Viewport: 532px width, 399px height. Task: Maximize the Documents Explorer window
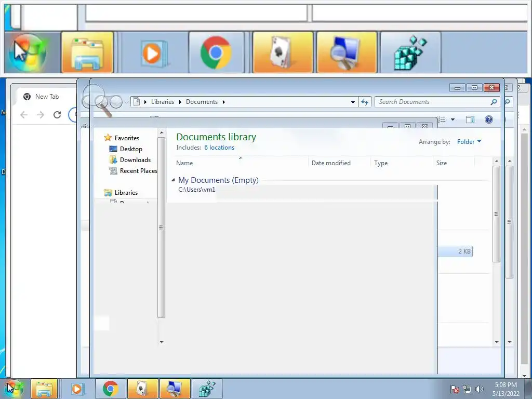(x=474, y=88)
